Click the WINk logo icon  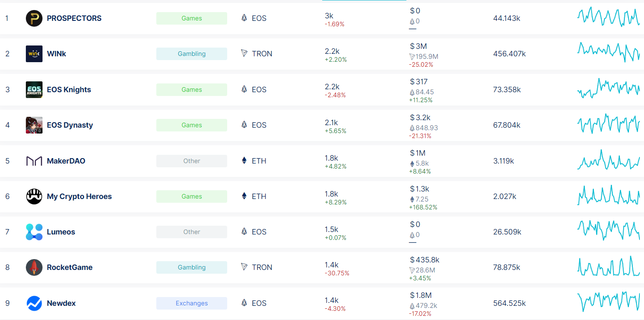[x=34, y=54]
